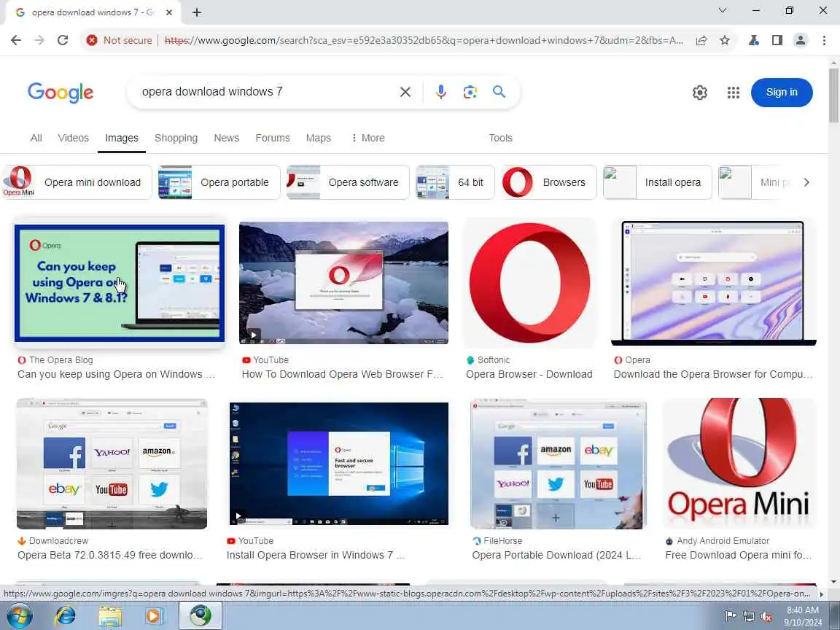Submit search with magnifier icon
Image resolution: width=840 pixels, height=630 pixels.
coord(499,92)
